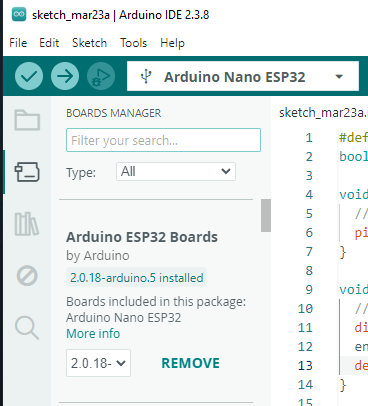The width and height of the screenshot is (368, 406).
Task: Click the REMOVE button for ESP32 Boards
Action: [190, 363]
